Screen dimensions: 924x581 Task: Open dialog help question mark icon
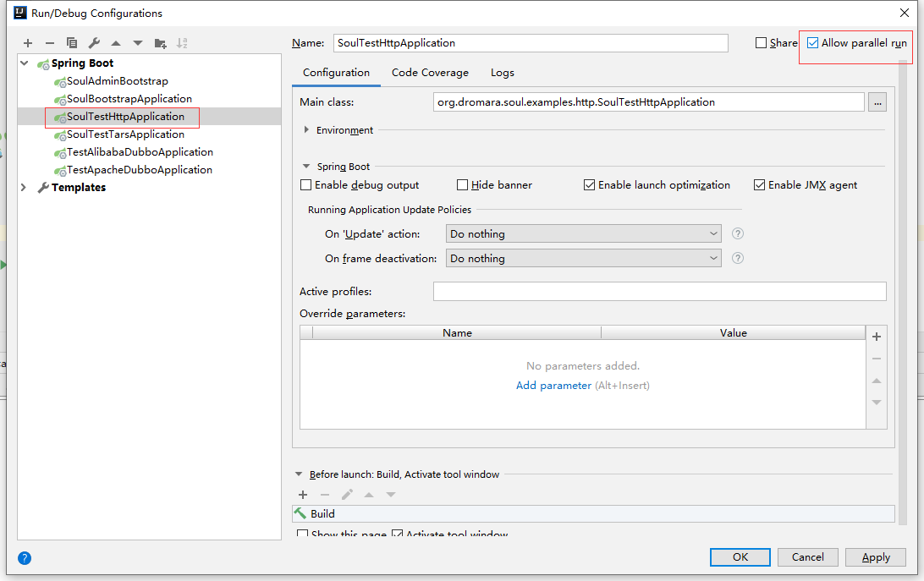coord(25,558)
